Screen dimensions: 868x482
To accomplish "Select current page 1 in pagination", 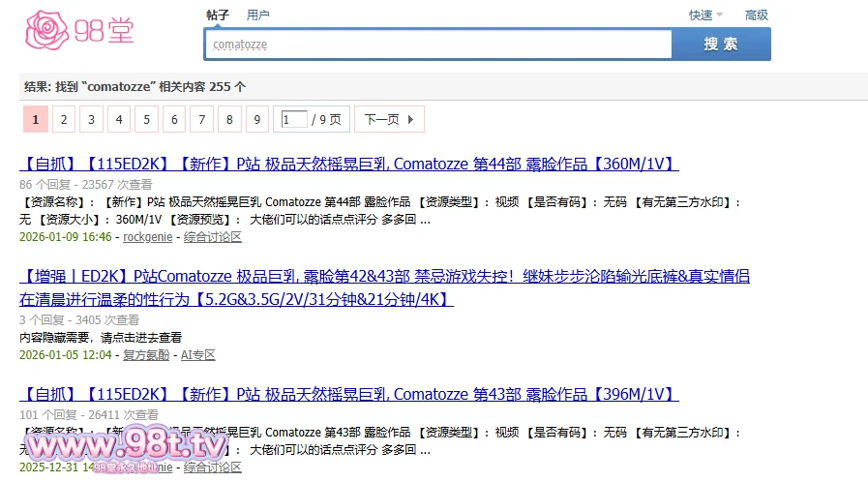I will (x=35, y=120).
